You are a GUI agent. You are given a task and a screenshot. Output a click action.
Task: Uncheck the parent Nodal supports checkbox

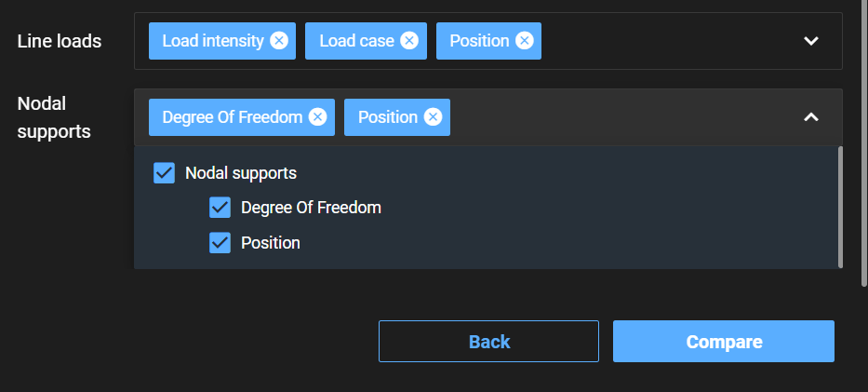[164, 173]
